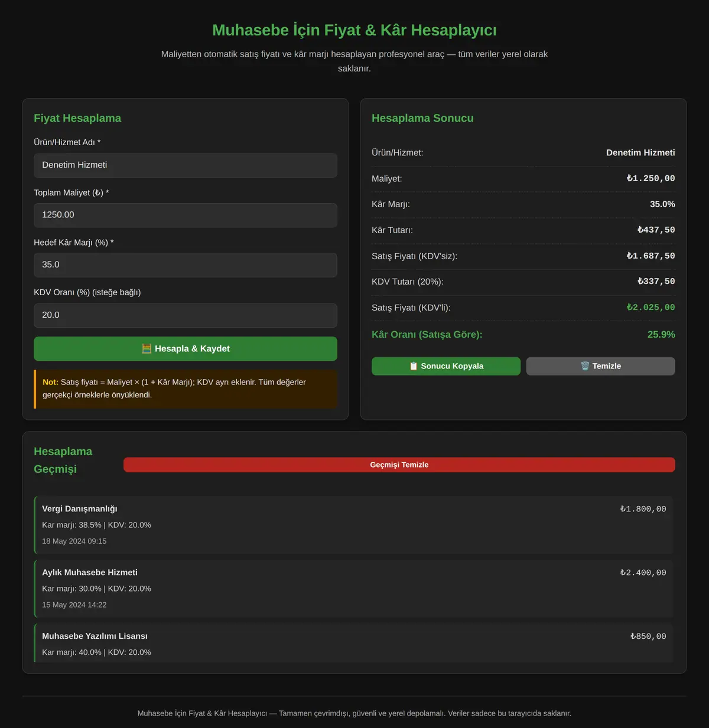
Task: Click the ₺337,50 KDV Tutarı value
Action: pyautogui.click(x=656, y=282)
